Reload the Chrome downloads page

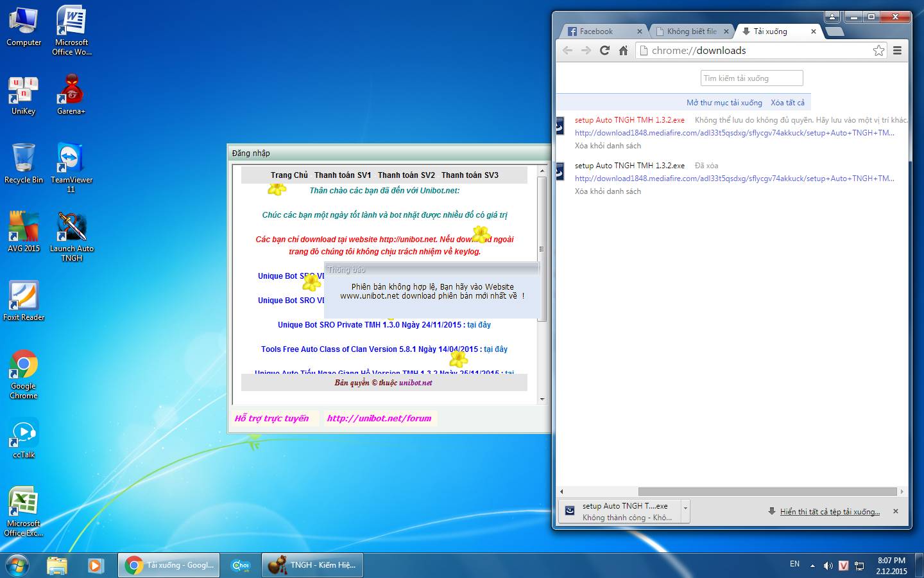click(604, 50)
